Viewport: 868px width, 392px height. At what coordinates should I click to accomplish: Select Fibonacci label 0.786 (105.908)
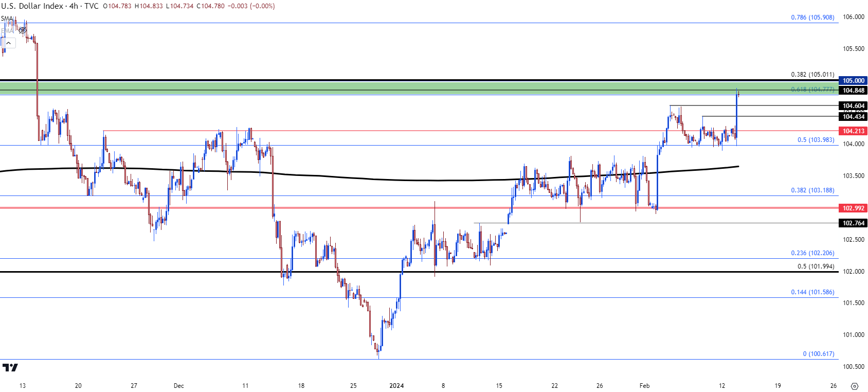[x=812, y=17]
